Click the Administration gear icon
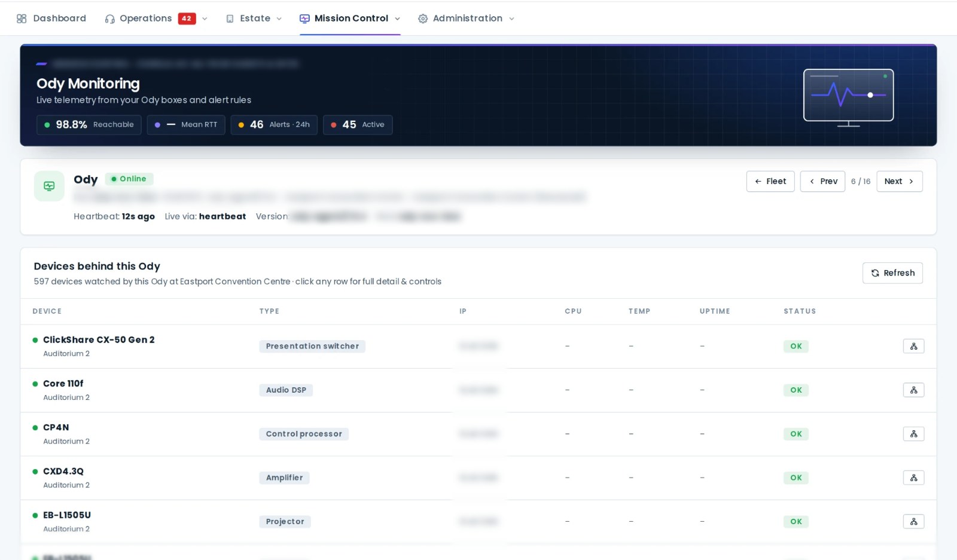Screen dimensions: 957x560 click(423, 19)
